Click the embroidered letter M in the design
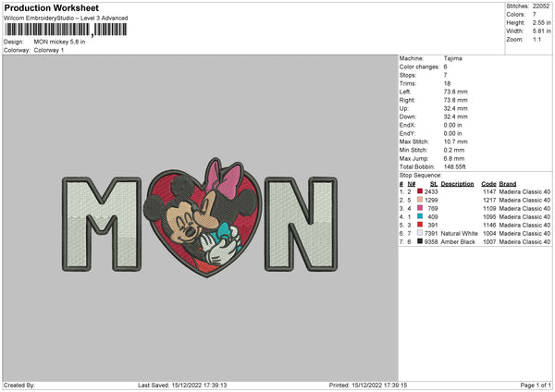Screen dimensions: 555x392 [x=102, y=225]
